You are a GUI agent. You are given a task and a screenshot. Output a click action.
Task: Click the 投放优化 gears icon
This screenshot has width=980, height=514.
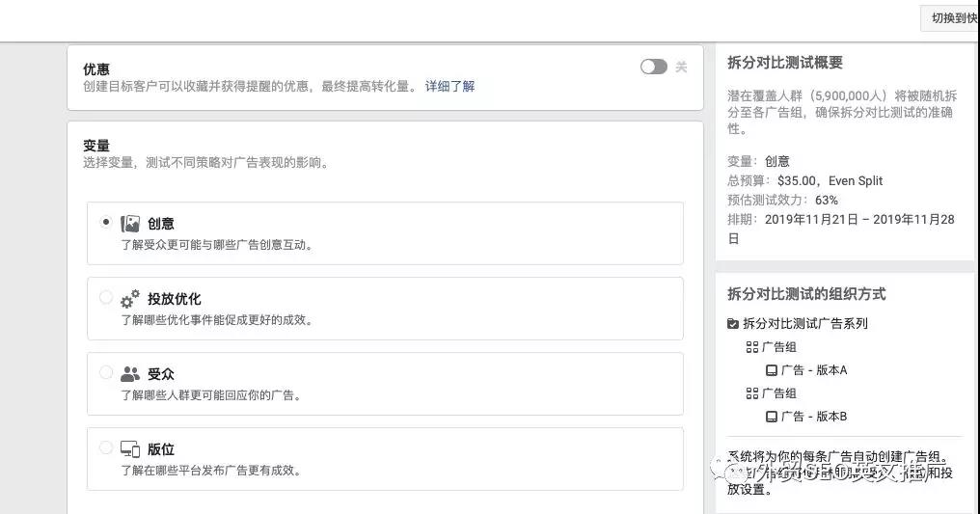(x=130, y=299)
